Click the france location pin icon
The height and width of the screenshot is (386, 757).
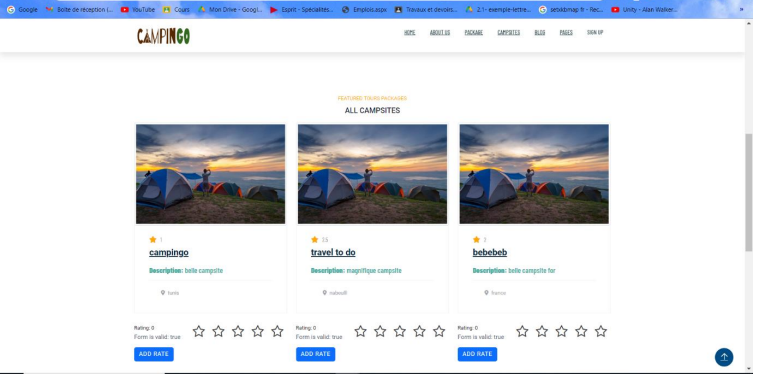(486, 292)
